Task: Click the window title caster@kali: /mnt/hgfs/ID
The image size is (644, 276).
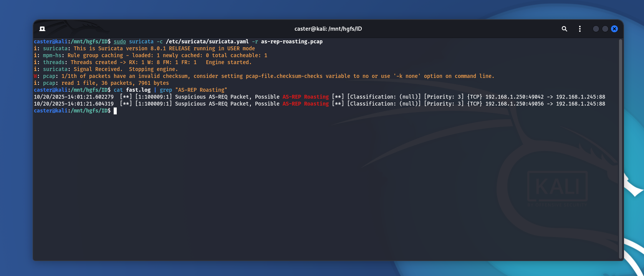Action: point(328,29)
